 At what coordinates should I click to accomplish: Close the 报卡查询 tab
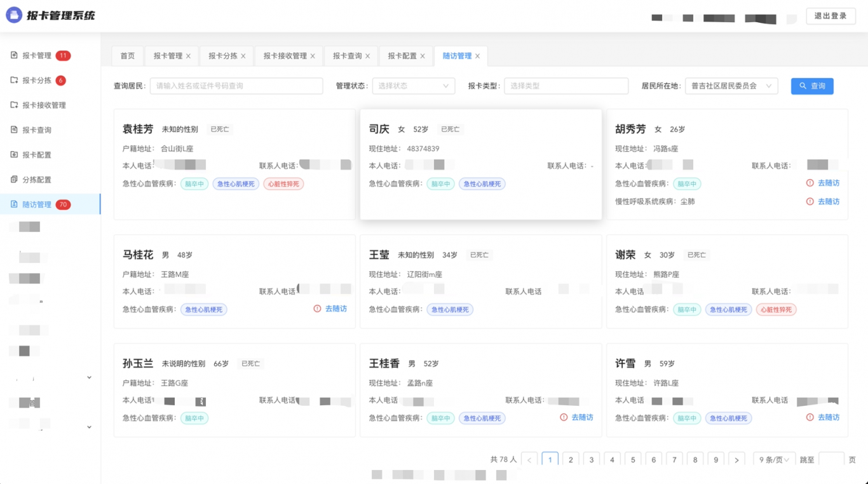click(x=368, y=56)
